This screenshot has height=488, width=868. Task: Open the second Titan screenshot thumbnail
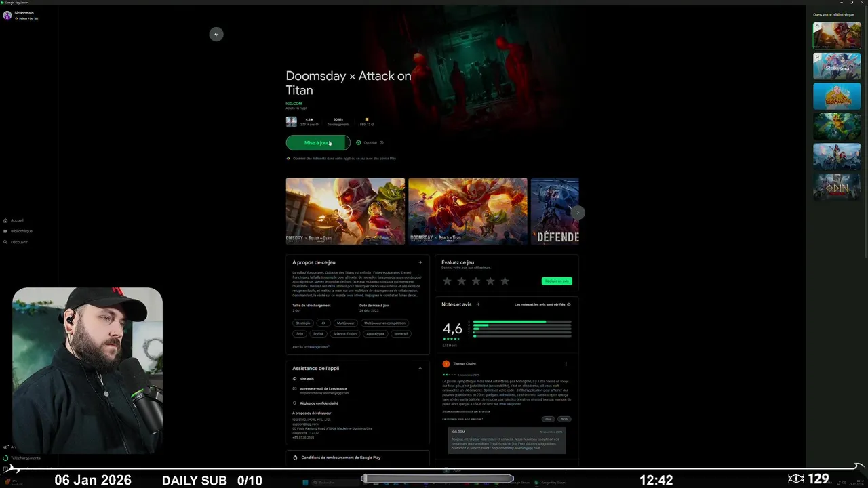(468, 211)
